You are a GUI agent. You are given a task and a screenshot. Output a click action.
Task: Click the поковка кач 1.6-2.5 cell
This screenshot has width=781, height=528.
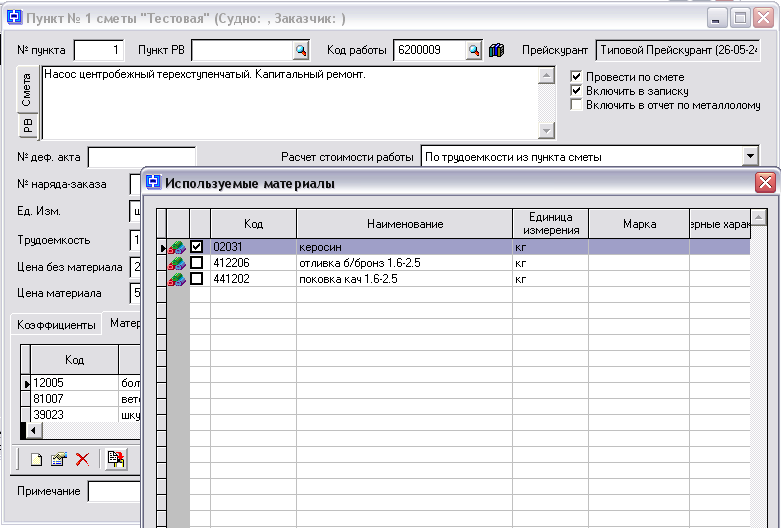405,279
